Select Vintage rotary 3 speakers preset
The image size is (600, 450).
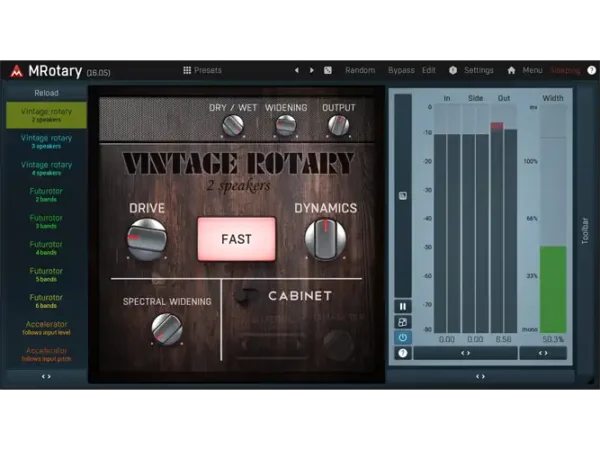pos(46,141)
